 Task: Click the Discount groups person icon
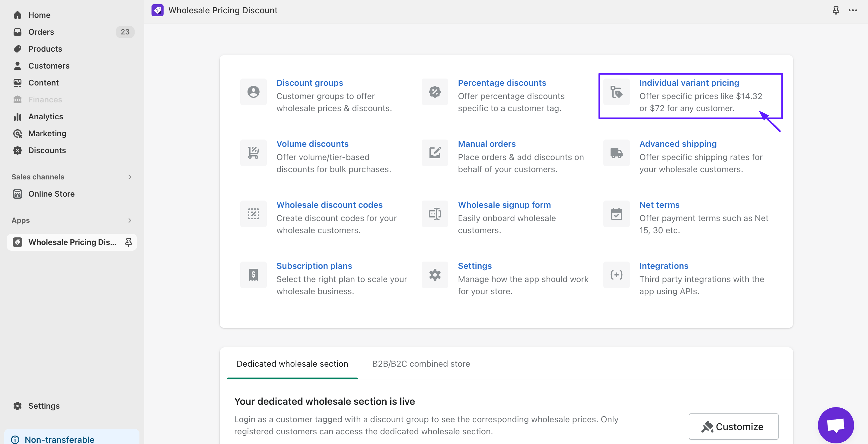[x=254, y=92]
